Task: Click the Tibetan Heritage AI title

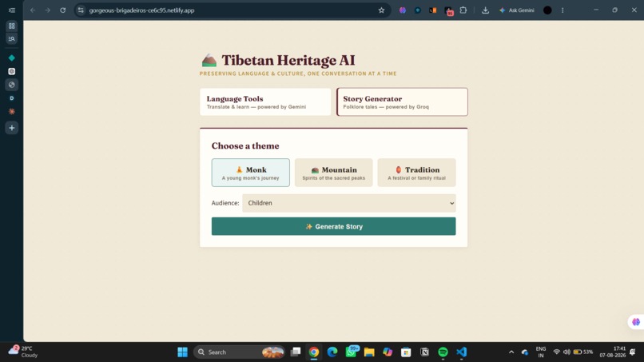Action: [x=288, y=61]
